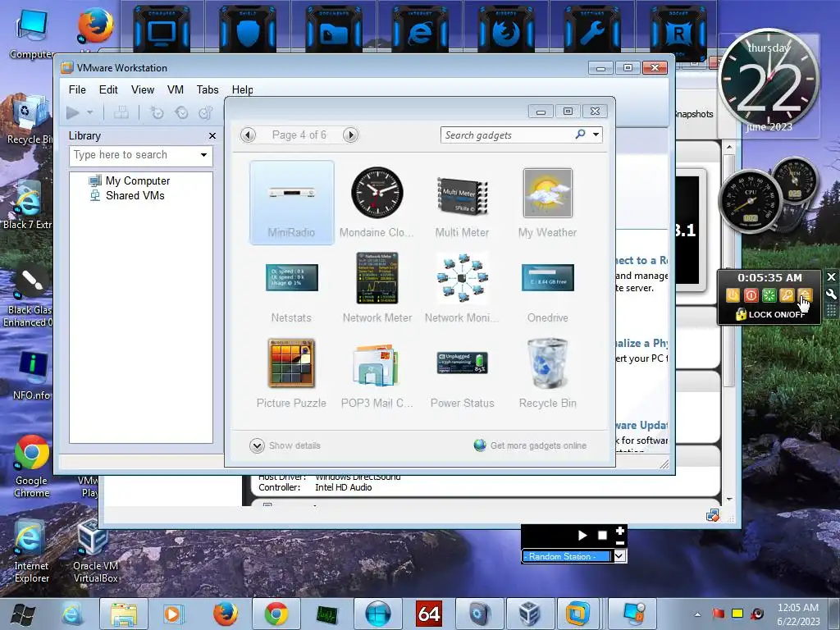Click the Windows Start orb
The width and height of the screenshot is (840, 630).
(23, 614)
